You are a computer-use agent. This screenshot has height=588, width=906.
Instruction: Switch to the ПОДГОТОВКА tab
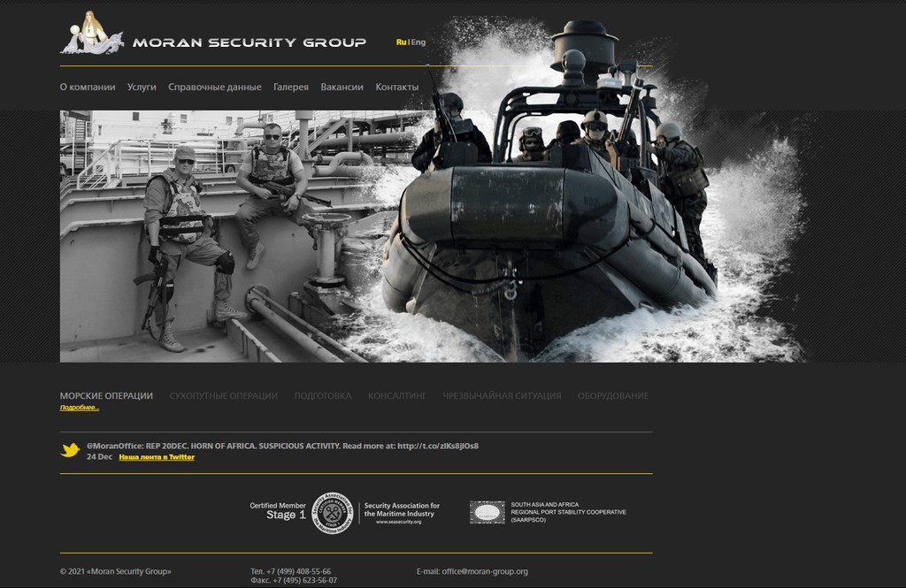coord(323,395)
